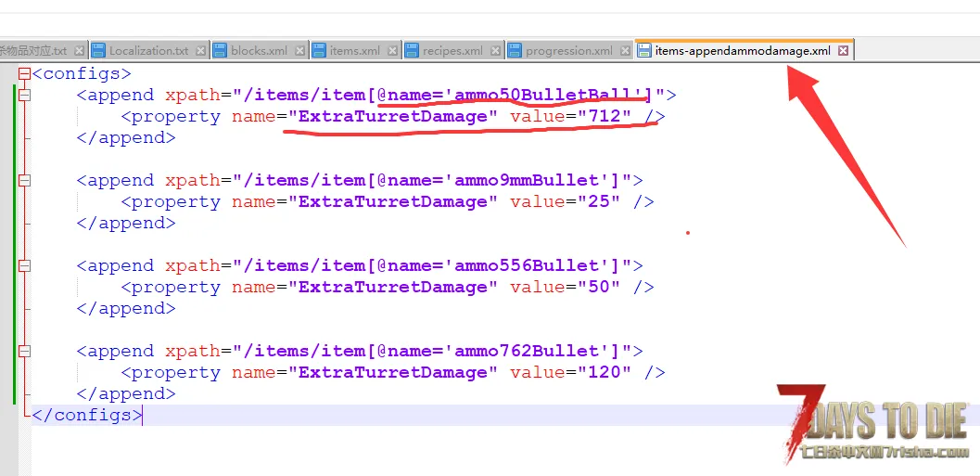The width and height of the screenshot is (980, 476).
Task: Collapse the configs root fold marker
Action: 25,73
